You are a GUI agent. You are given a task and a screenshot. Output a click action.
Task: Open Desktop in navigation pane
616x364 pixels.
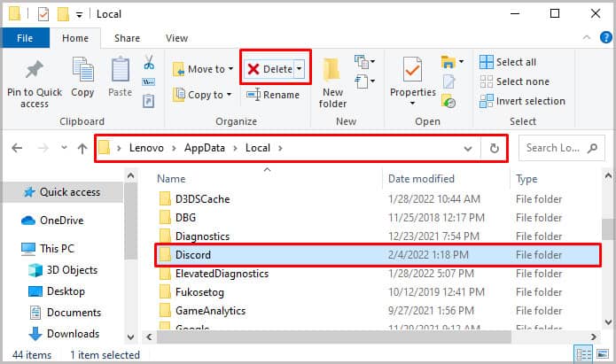coord(57,291)
